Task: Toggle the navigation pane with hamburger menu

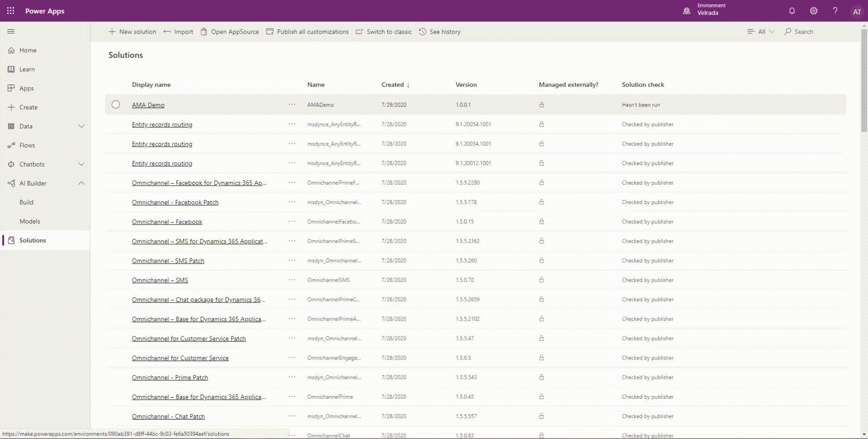Action: [x=11, y=31]
